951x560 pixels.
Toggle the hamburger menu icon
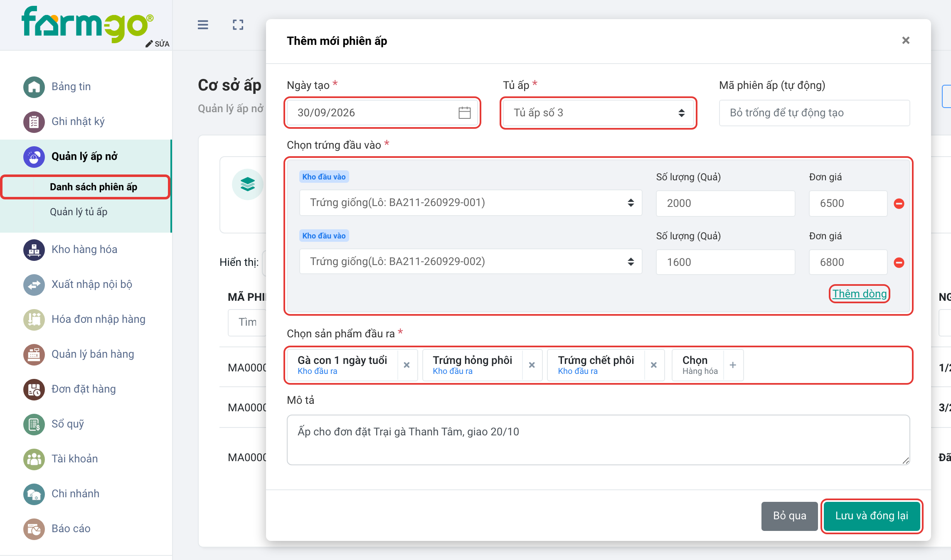203,25
